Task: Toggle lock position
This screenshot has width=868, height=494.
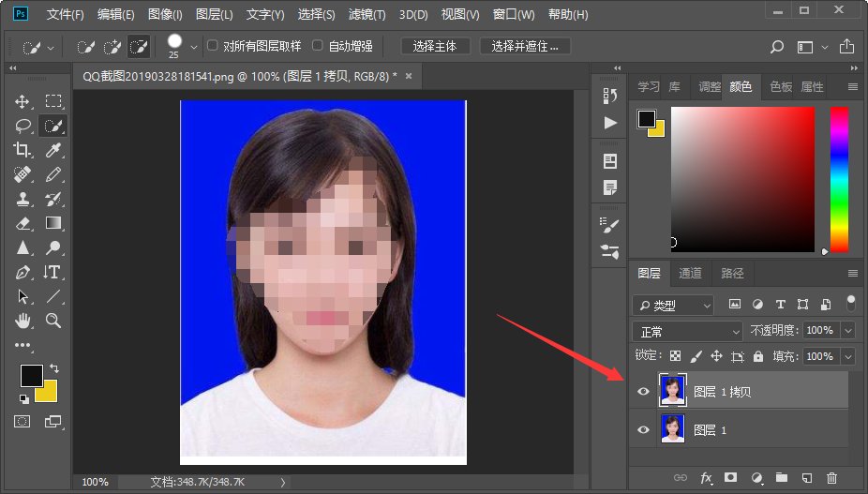Action: pyautogui.click(x=716, y=356)
